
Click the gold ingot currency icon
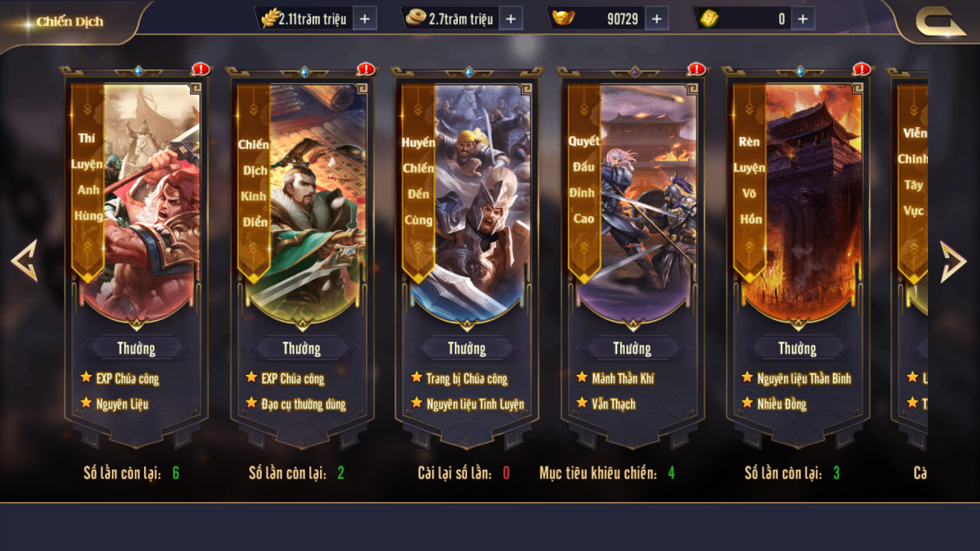tap(563, 18)
